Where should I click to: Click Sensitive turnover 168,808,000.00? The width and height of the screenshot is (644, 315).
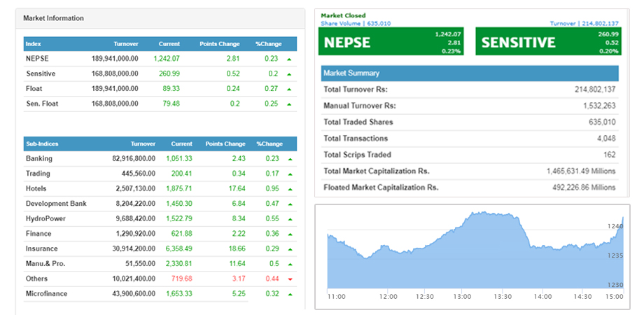pos(115,74)
